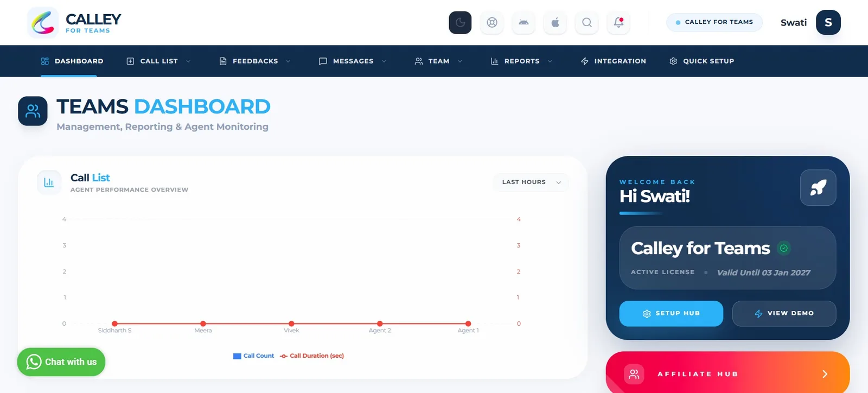Go to the Dashboard tab
This screenshot has width=868, height=393.
(x=72, y=61)
